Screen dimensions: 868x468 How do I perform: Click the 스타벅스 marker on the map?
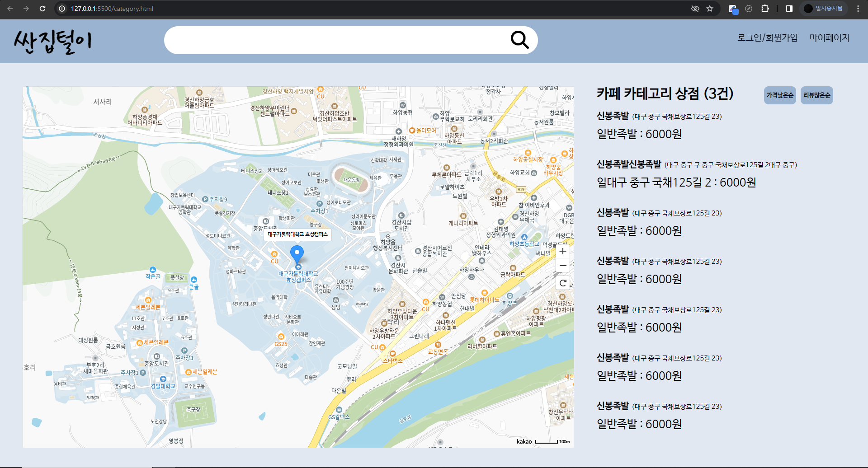pyautogui.click(x=392, y=354)
